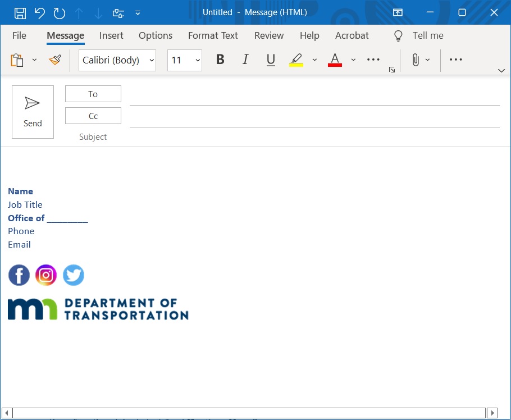This screenshot has height=420, width=511.
Task: Redo the last action
Action: 58,12
